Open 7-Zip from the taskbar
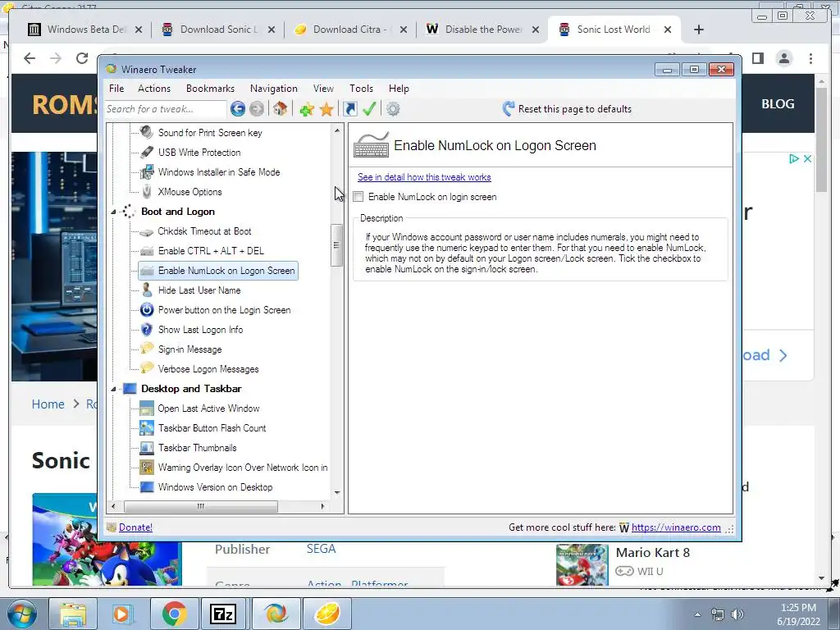Screen dimensions: 840x630 click(223, 614)
